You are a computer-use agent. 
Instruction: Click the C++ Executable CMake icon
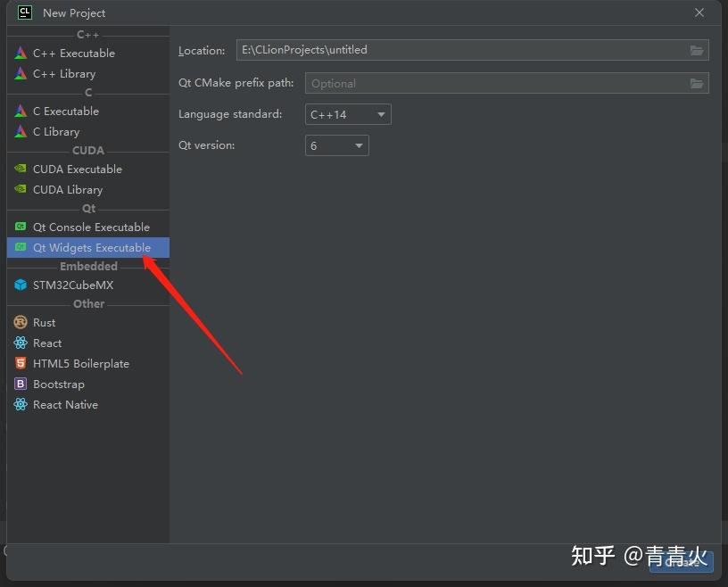tap(21, 53)
